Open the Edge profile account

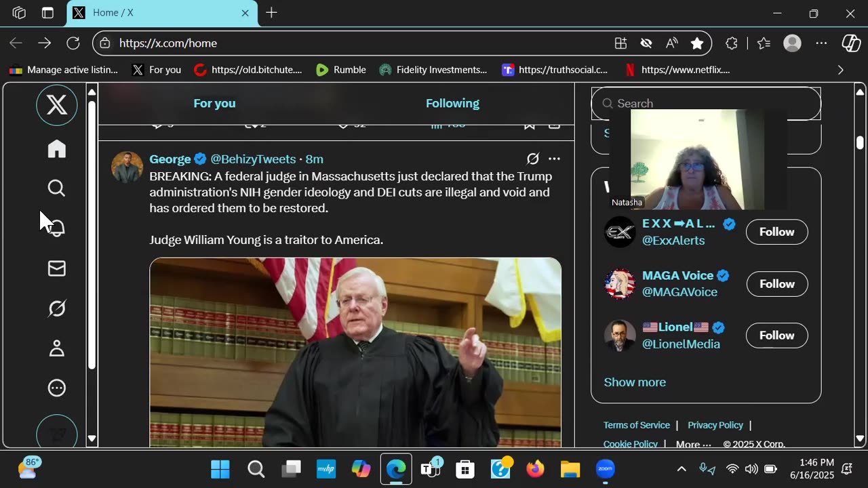(x=792, y=43)
